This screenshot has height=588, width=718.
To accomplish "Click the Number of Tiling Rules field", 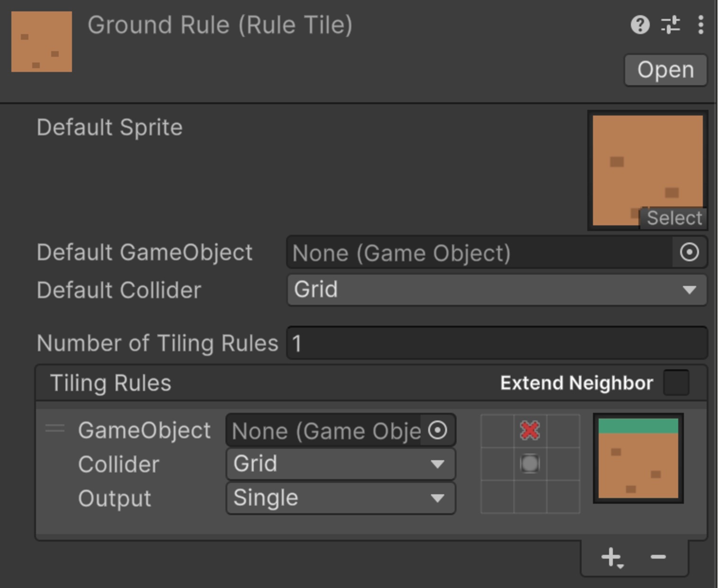I will pos(497,343).
